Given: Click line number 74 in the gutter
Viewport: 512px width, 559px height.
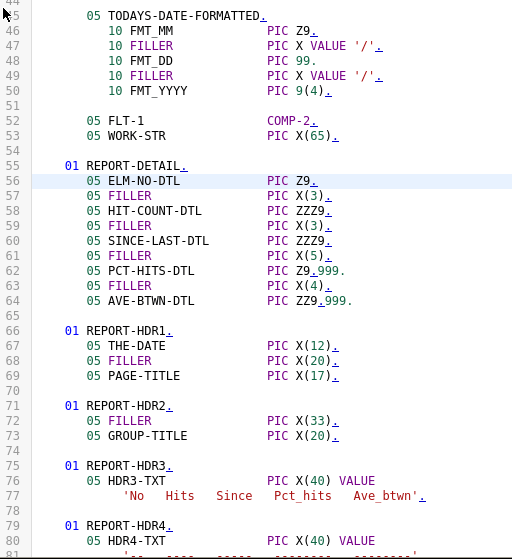Looking at the screenshot, I should point(12,451).
